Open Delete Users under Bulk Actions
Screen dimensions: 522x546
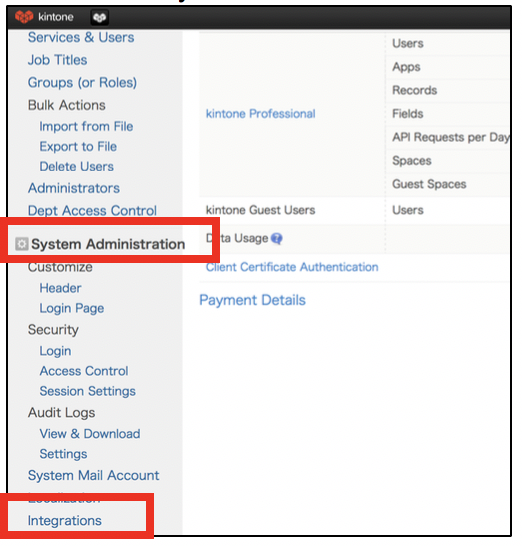click(76, 166)
